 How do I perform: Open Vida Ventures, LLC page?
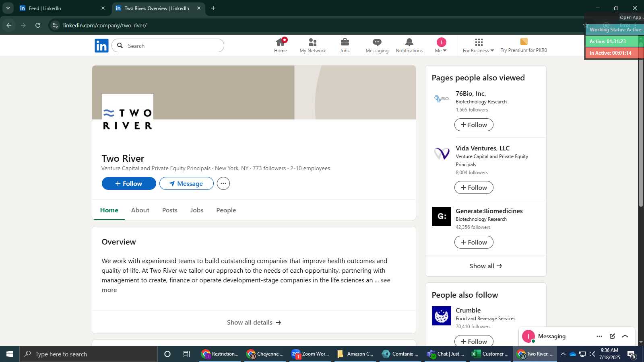click(x=483, y=148)
